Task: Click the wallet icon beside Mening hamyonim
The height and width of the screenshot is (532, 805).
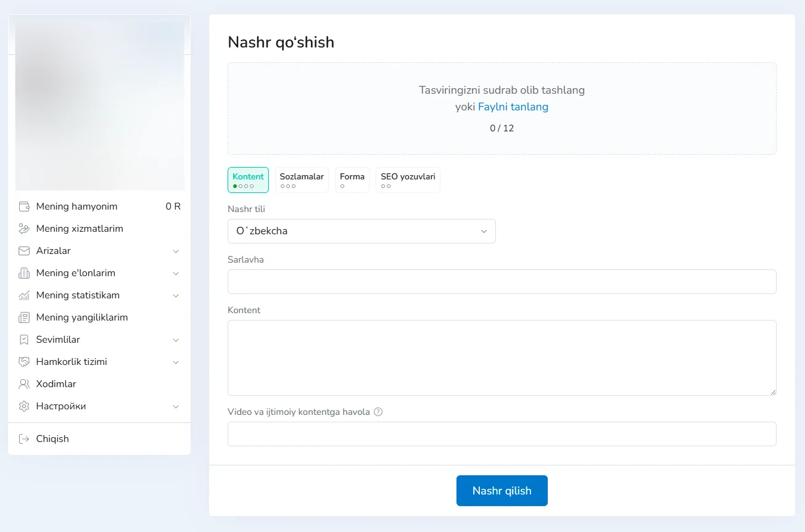Action: click(24, 207)
